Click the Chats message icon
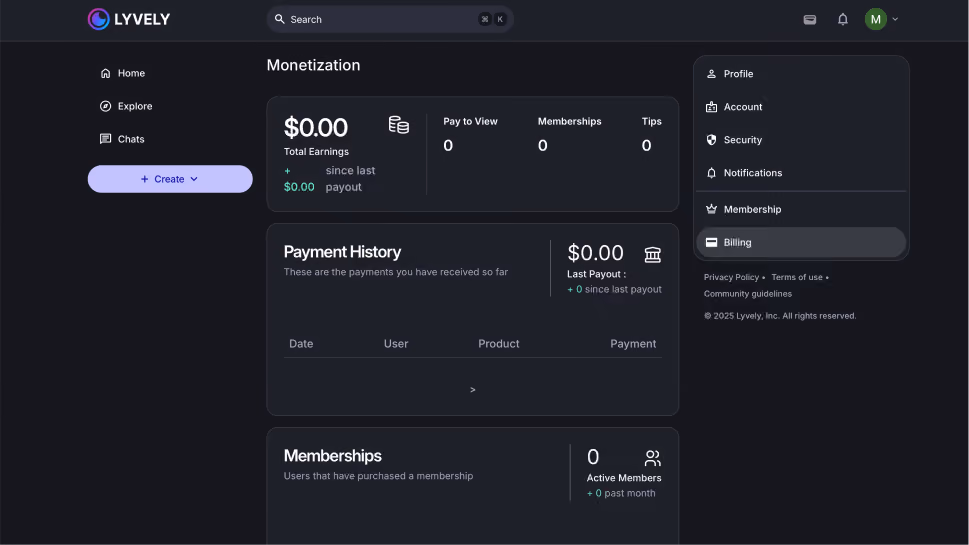 click(x=106, y=139)
